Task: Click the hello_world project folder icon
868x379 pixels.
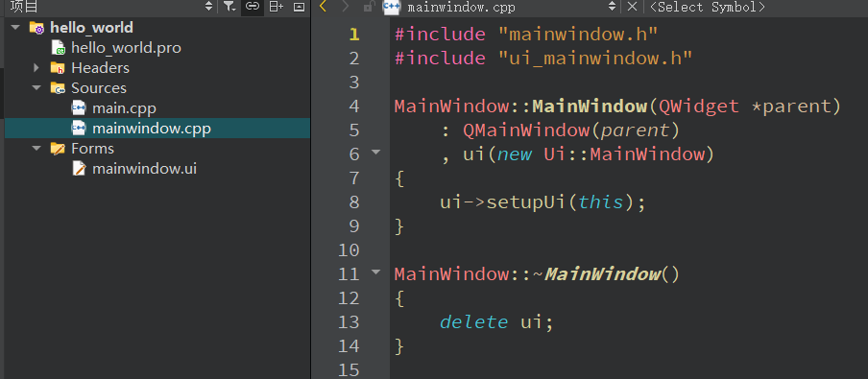Action: [x=36, y=28]
